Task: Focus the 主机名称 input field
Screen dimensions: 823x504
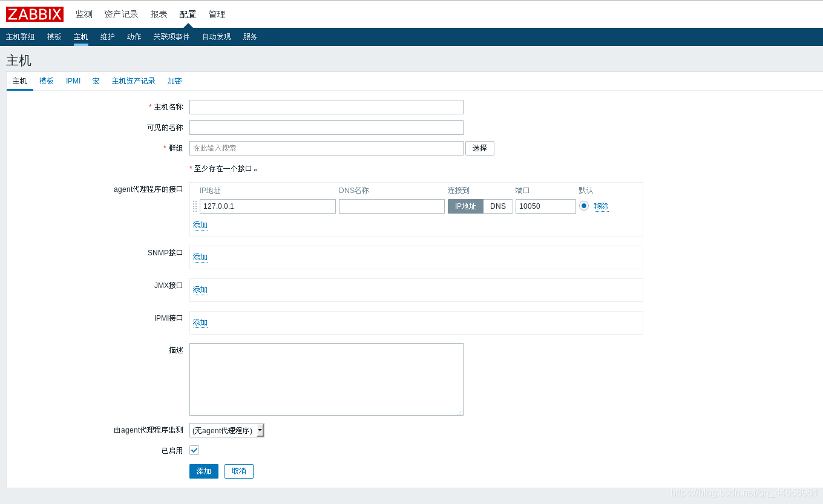Action: (x=326, y=107)
